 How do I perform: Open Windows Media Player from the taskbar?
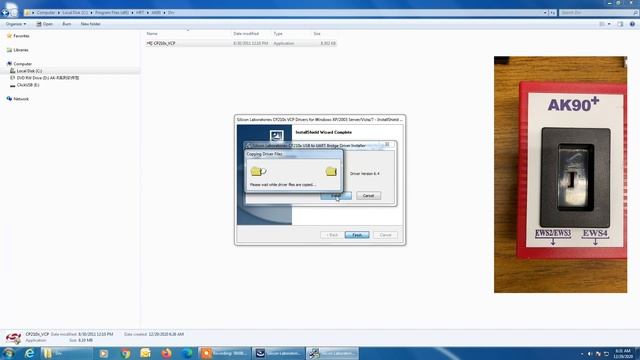coord(104,353)
